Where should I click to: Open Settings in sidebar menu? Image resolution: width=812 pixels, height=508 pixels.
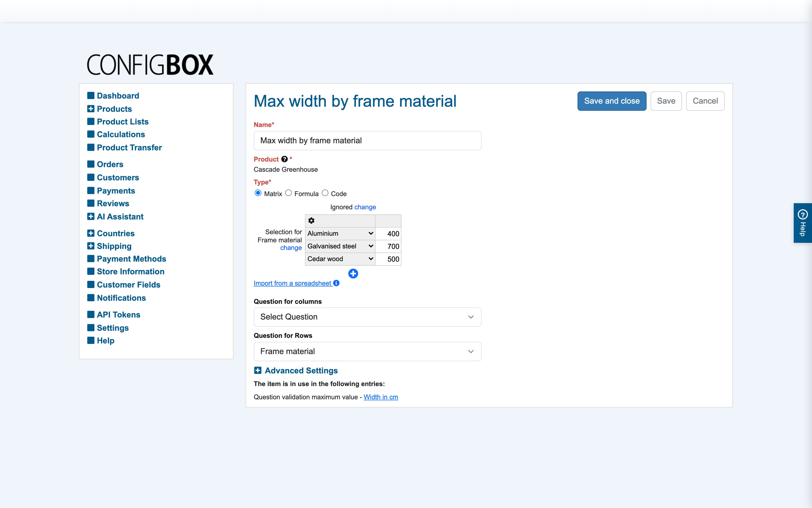point(113,328)
